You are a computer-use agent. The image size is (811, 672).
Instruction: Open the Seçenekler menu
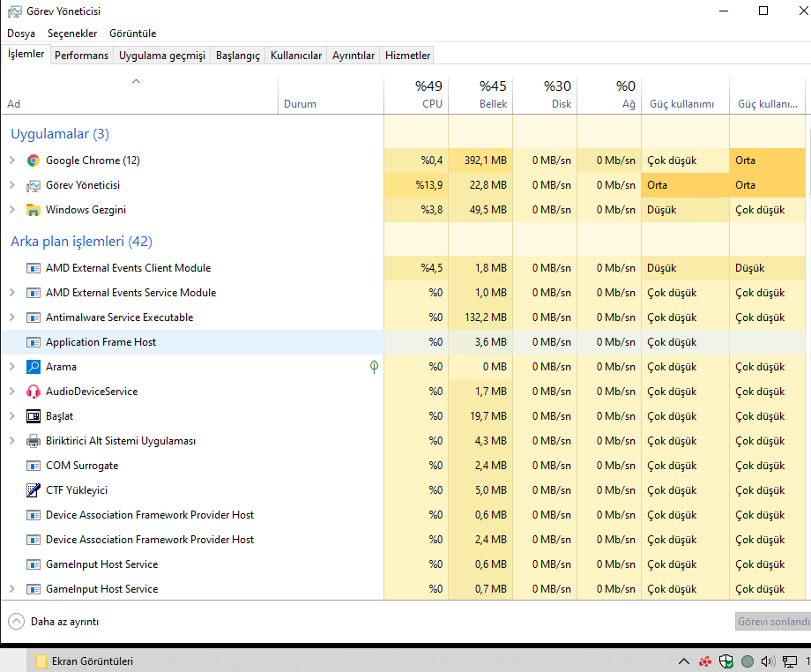[72, 34]
